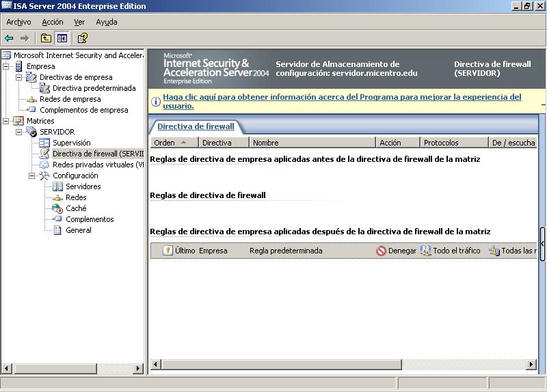The image size is (547, 392).
Task: Select the Caché node
Action: point(76,208)
